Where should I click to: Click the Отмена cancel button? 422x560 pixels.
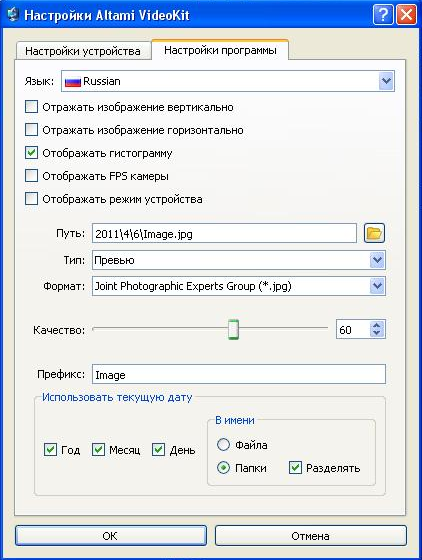coord(311,535)
